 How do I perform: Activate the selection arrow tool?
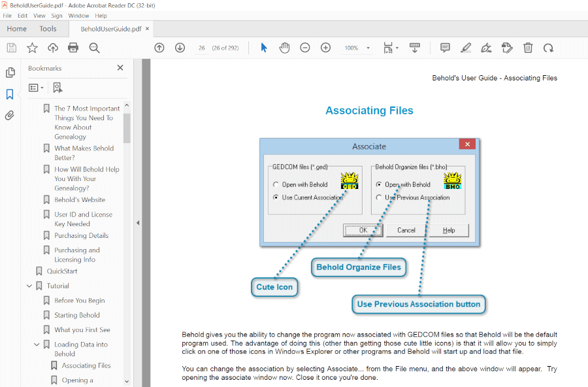[x=264, y=48]
